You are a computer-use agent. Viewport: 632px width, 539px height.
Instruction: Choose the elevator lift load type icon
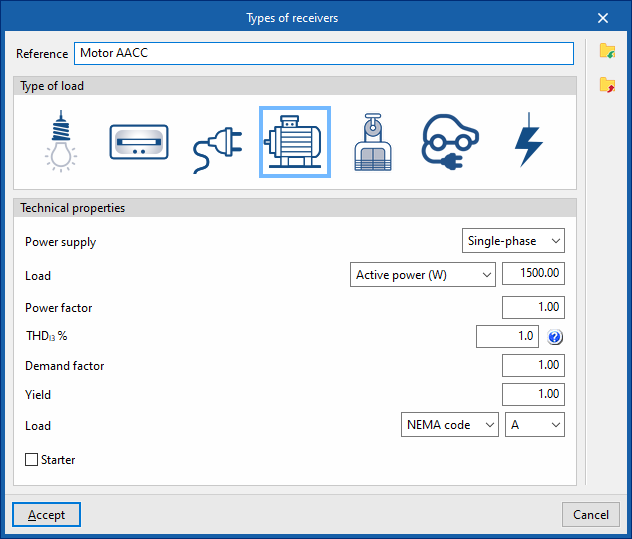(x=373, y=142)
